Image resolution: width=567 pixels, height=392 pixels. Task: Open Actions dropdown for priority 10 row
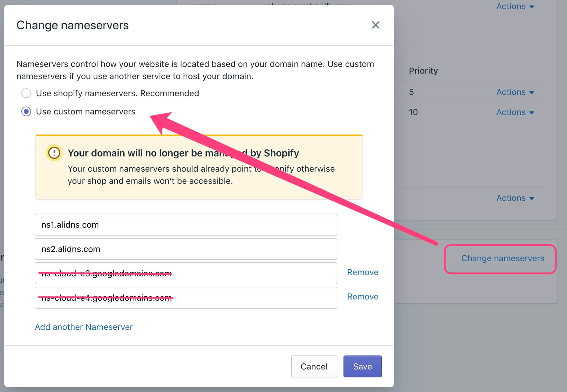[515, 112]
